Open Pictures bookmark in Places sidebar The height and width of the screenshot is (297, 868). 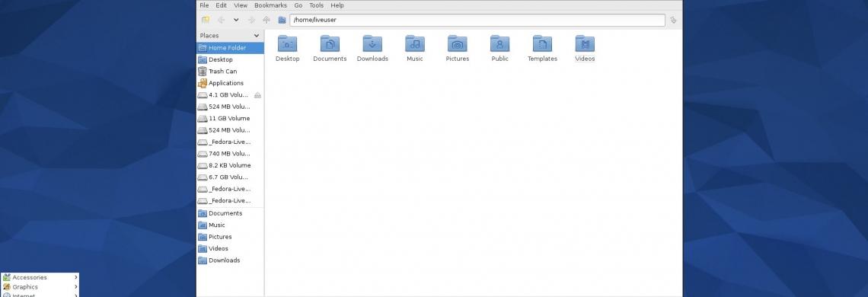[x=230, y=237]
